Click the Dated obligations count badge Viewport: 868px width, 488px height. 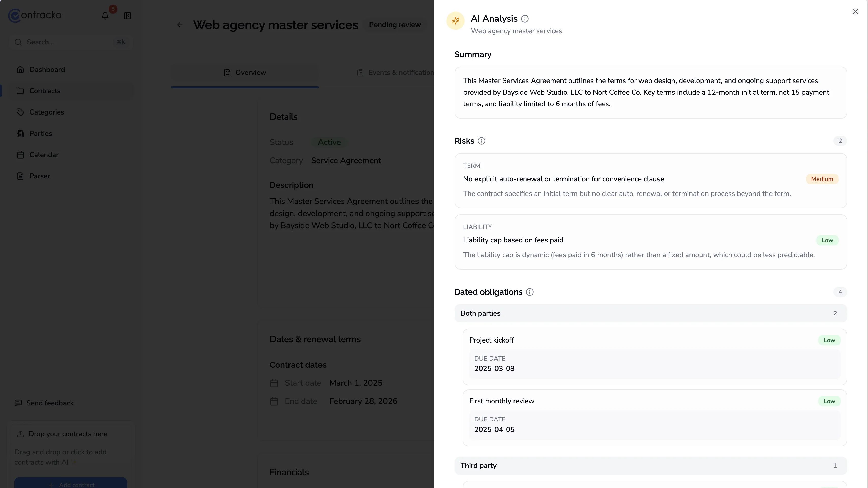pyautogui.click(x=840, y=292)
